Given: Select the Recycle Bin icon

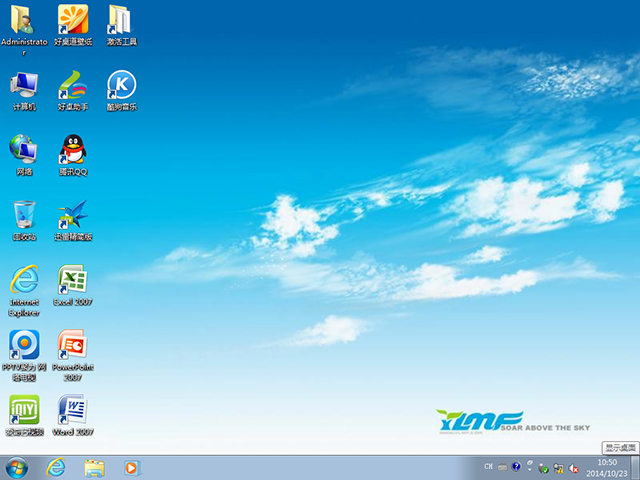Looking at the screenshot, I should [24, 215].
